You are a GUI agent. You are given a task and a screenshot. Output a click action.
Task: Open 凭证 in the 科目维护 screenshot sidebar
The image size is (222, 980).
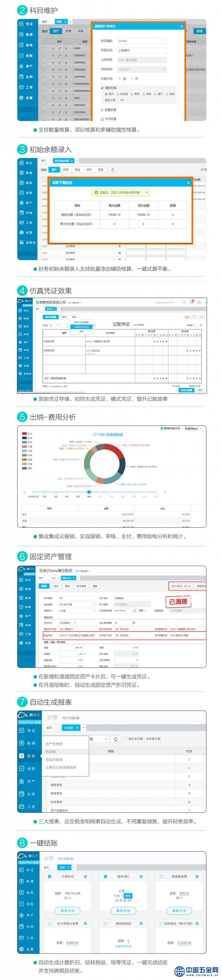[26, 24]
